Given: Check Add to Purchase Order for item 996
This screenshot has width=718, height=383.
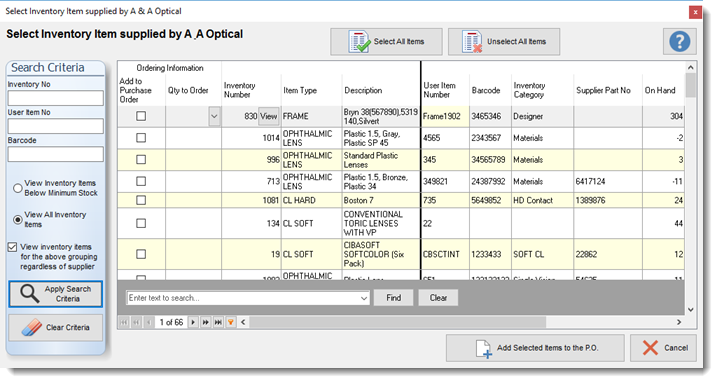Looking at the screenshot, I should (141, 159).
